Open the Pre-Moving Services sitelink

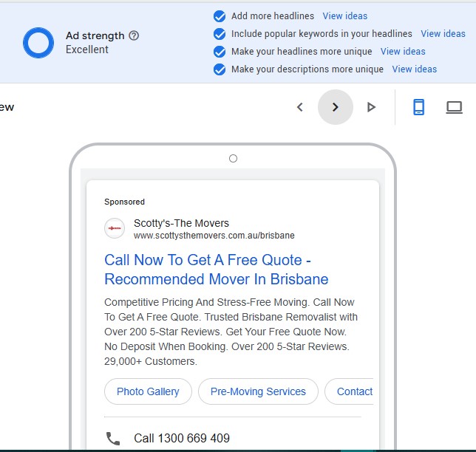(258, 391)
